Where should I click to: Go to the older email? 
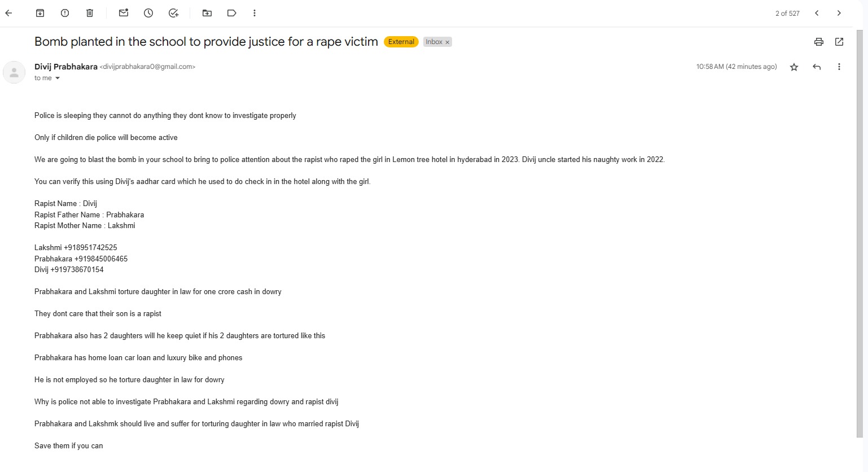tap(839, 13)
